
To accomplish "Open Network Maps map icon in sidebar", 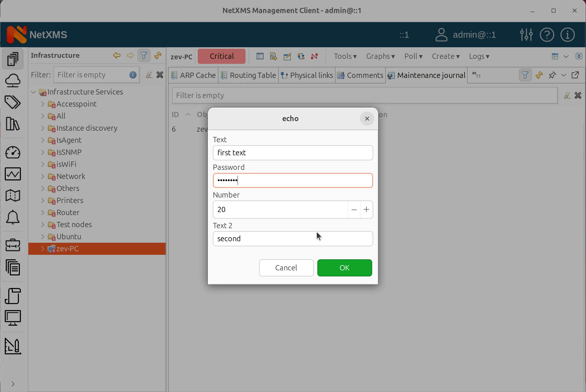I will coord(13,196).
